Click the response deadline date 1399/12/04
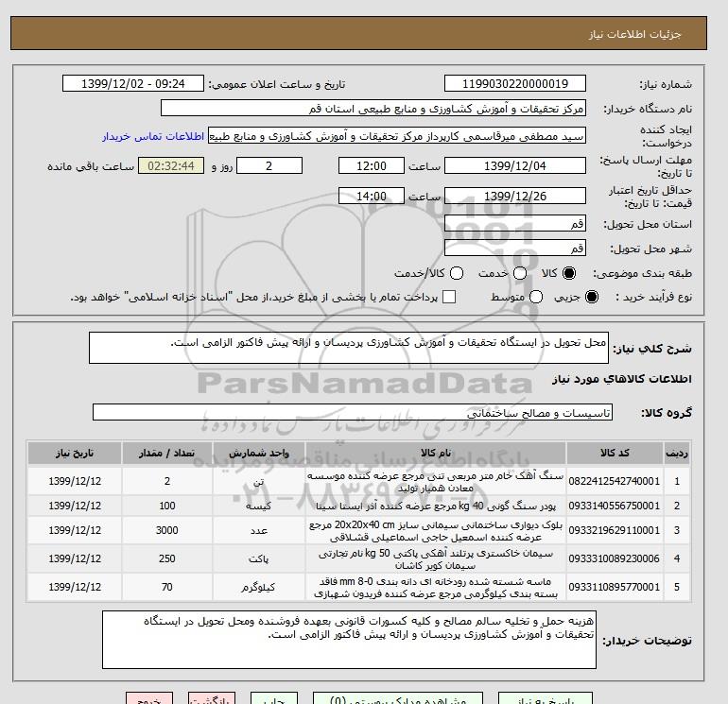The image size is (728, 704). (515, 165)
